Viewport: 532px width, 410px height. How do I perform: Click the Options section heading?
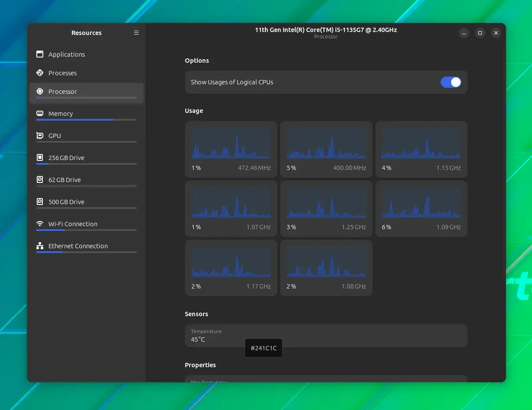tap(197, 61)
